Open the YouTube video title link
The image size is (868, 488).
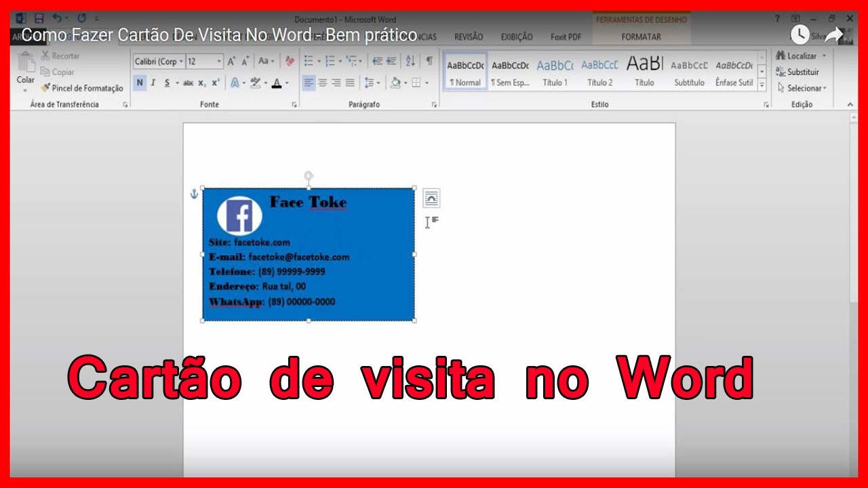(x=219, y=36)
